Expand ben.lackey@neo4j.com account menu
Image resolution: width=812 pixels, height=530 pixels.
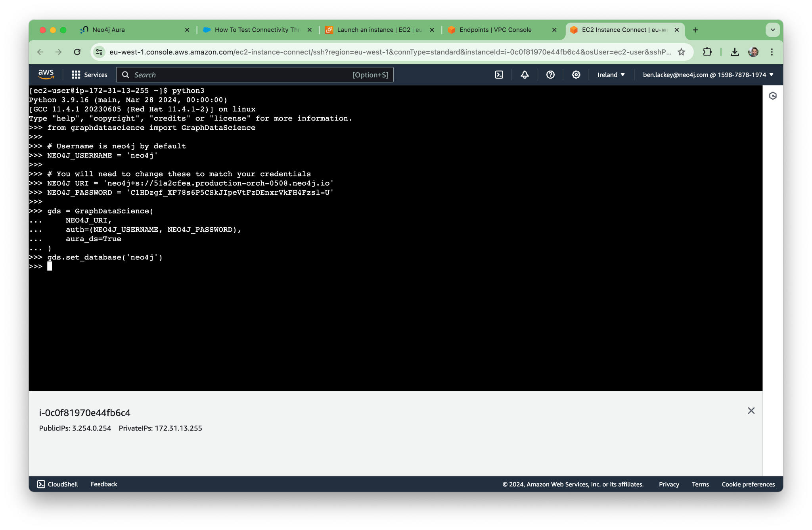pyautogui.click(x=708, y=75)
